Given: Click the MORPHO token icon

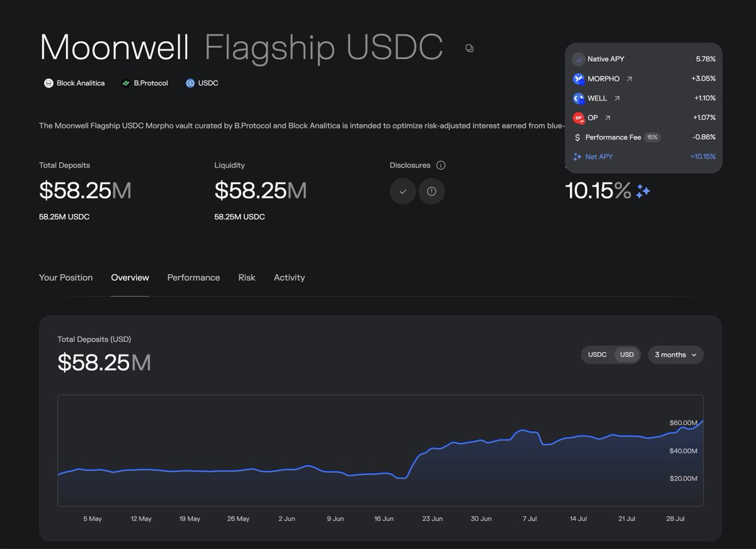Looking at the screenshot, I should point(578,79).
